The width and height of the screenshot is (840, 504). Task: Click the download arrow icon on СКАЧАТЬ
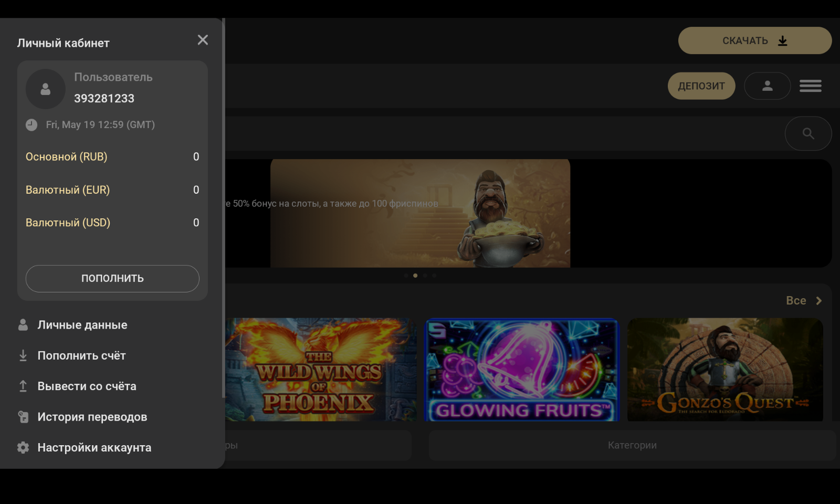tap(783, 41)
